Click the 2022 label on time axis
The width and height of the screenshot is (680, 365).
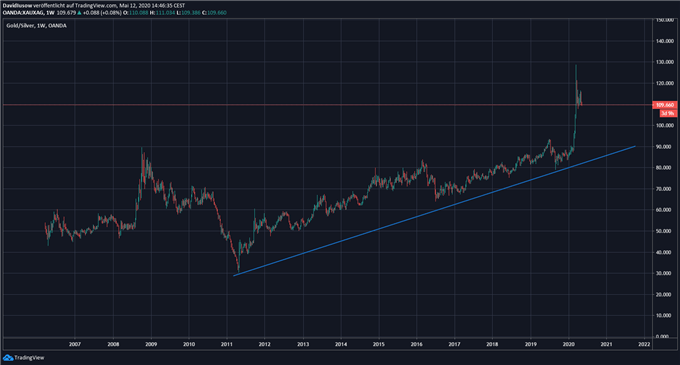tap(644, 344)
